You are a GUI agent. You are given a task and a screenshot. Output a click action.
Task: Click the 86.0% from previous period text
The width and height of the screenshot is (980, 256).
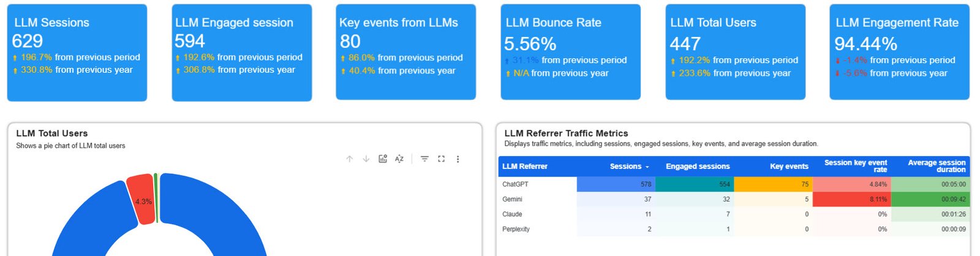point(405,58)
